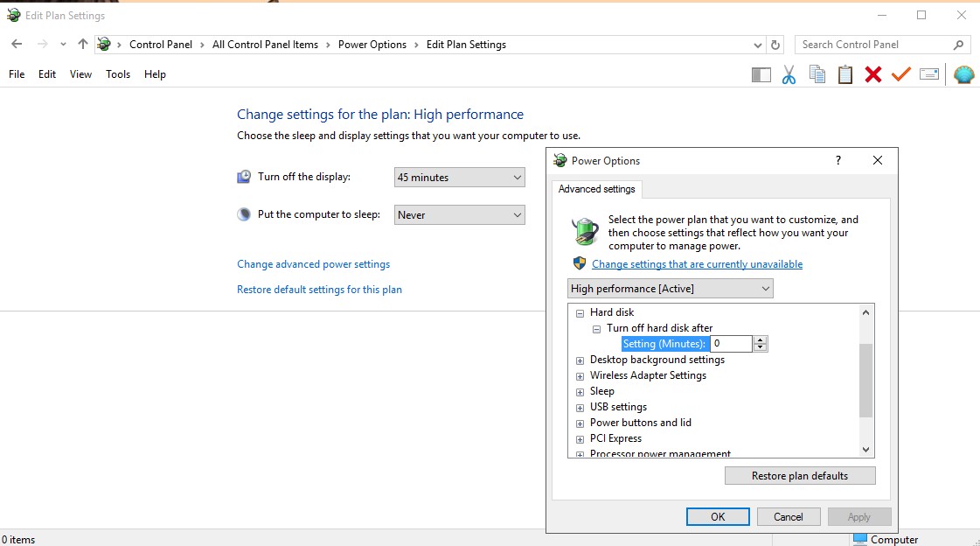Open the Edit menu

(47, 73)
